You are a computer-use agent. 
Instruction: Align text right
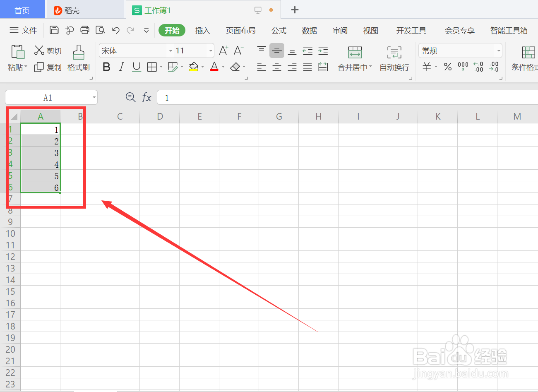pos(292,67)
